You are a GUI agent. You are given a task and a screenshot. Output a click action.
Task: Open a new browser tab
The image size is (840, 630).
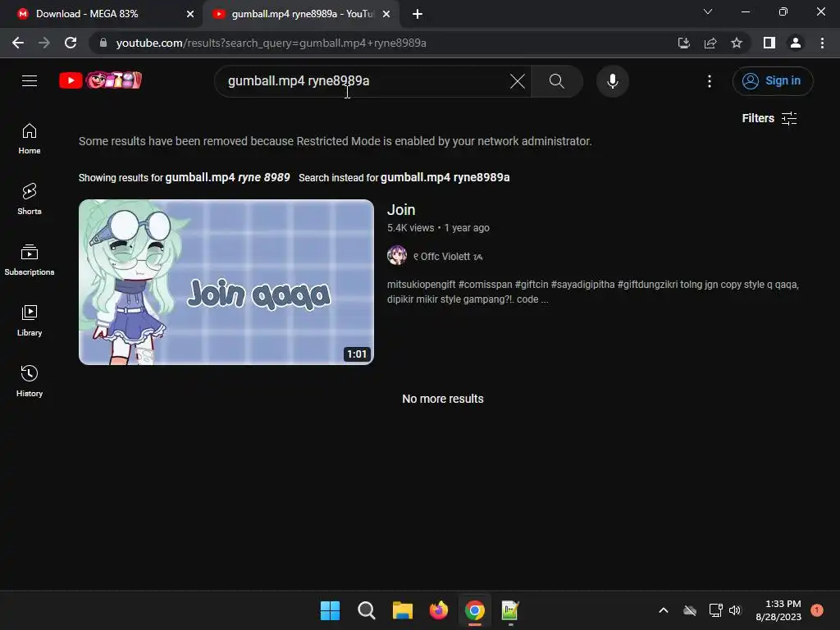418,14
